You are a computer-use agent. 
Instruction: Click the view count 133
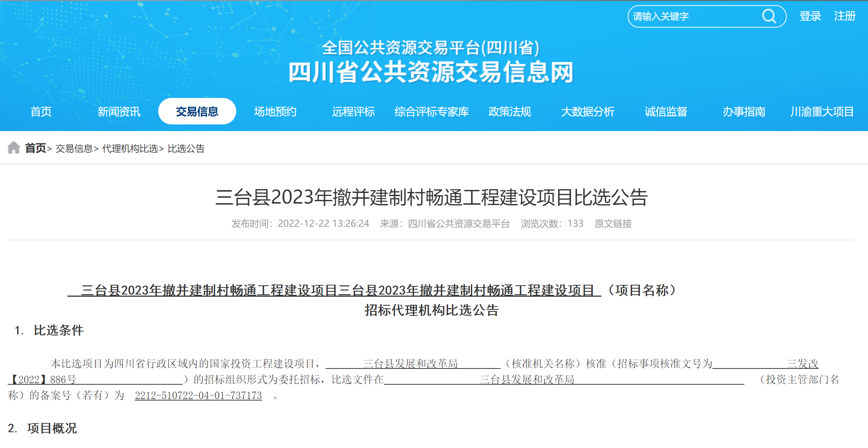pyautogui.click(x=575, y=223)
